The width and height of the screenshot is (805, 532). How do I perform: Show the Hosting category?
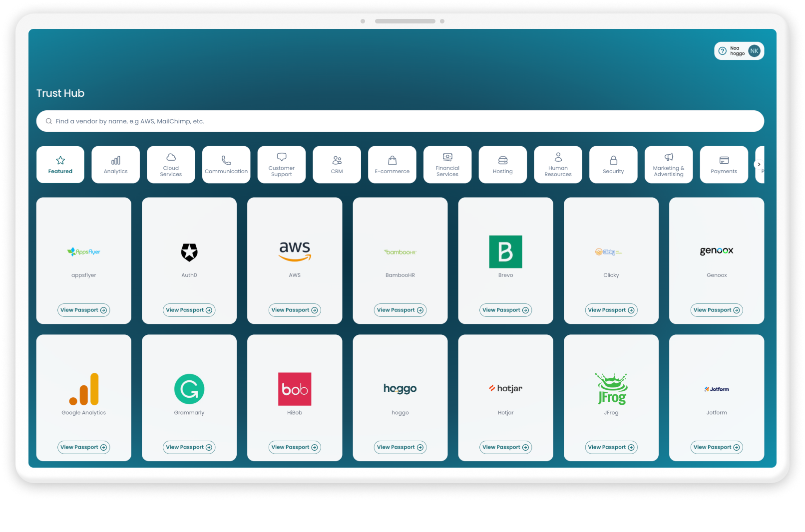point(503,165)
